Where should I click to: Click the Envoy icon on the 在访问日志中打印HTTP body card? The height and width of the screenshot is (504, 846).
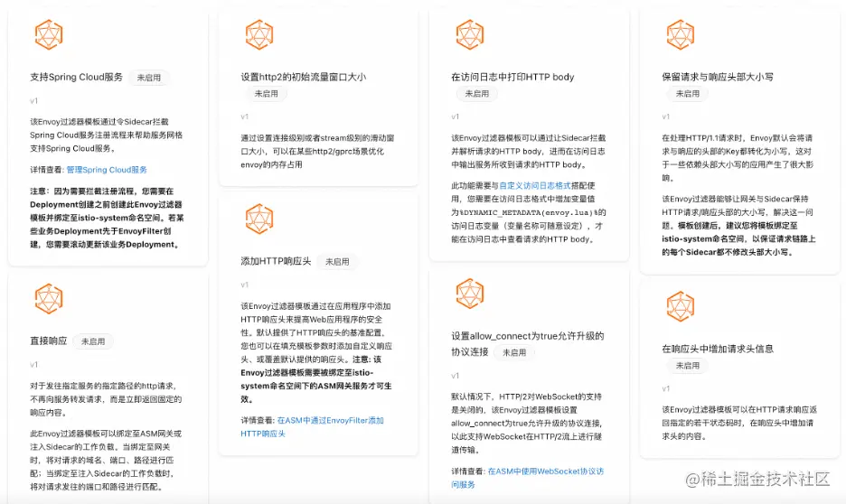click(x=470, y=35)
